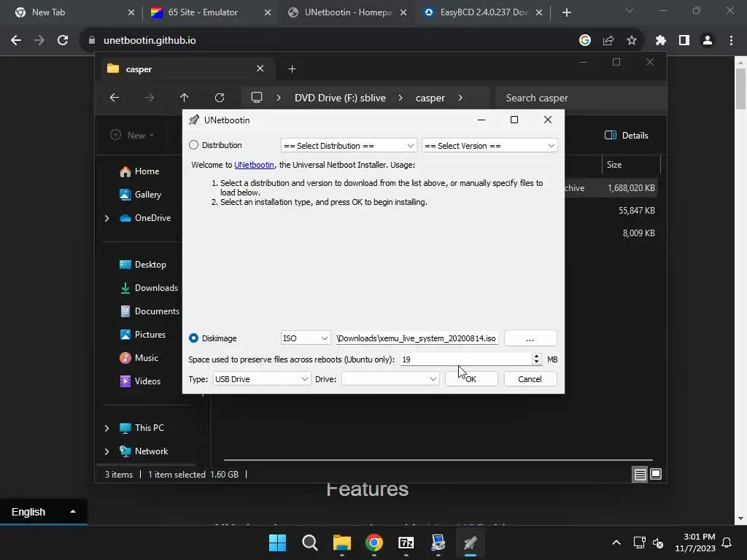The width and height of the screenshot is (747, 560).
Task: Open the ISO image type dropdown
Action: tap(305, 338)
